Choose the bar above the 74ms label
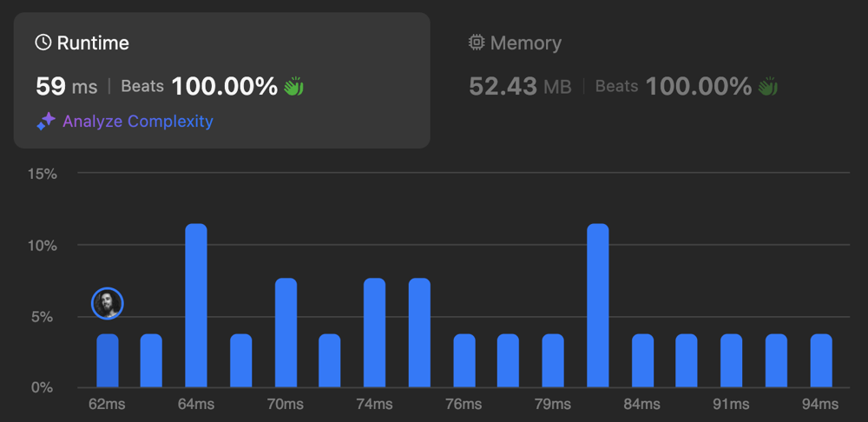 pyautogui.click(x=375, y=333)
